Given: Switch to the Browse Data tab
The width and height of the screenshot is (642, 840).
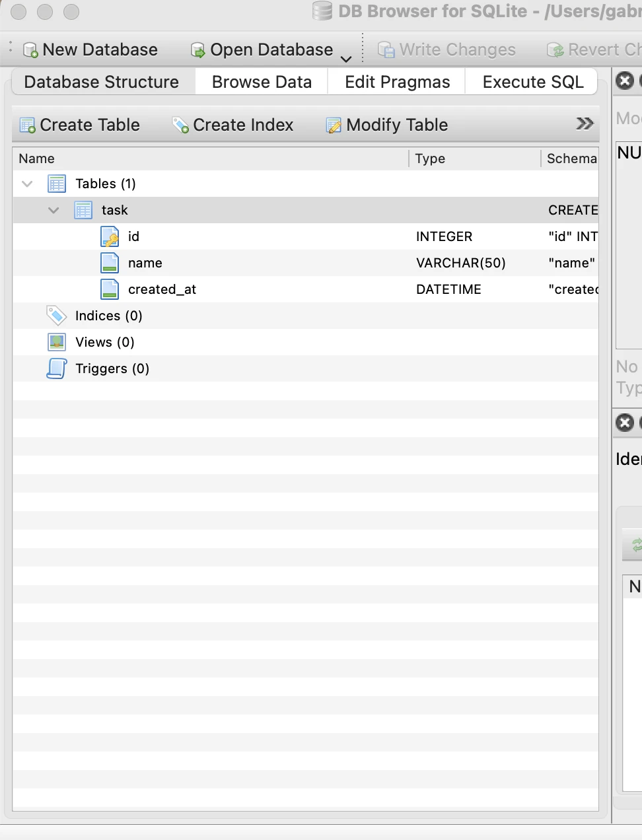Looking at the screenshot, I should pos(262,82).
